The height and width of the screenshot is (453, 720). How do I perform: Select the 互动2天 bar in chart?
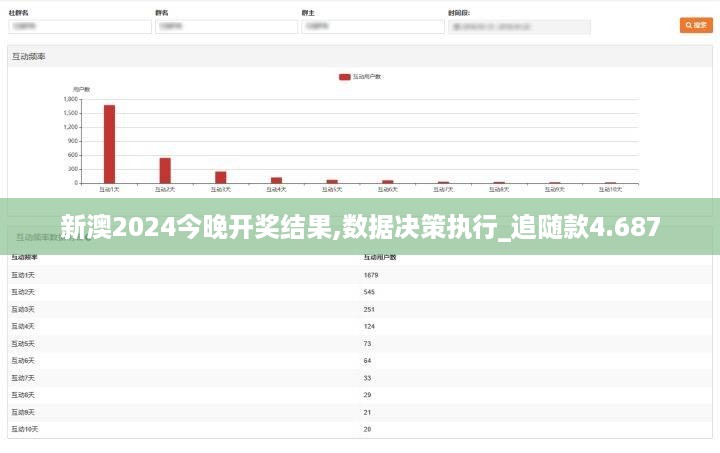point(165,170)
